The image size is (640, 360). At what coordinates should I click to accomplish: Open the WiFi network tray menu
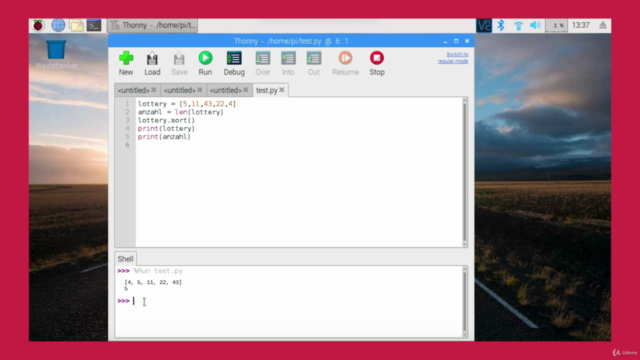click(x=518, y=26)
